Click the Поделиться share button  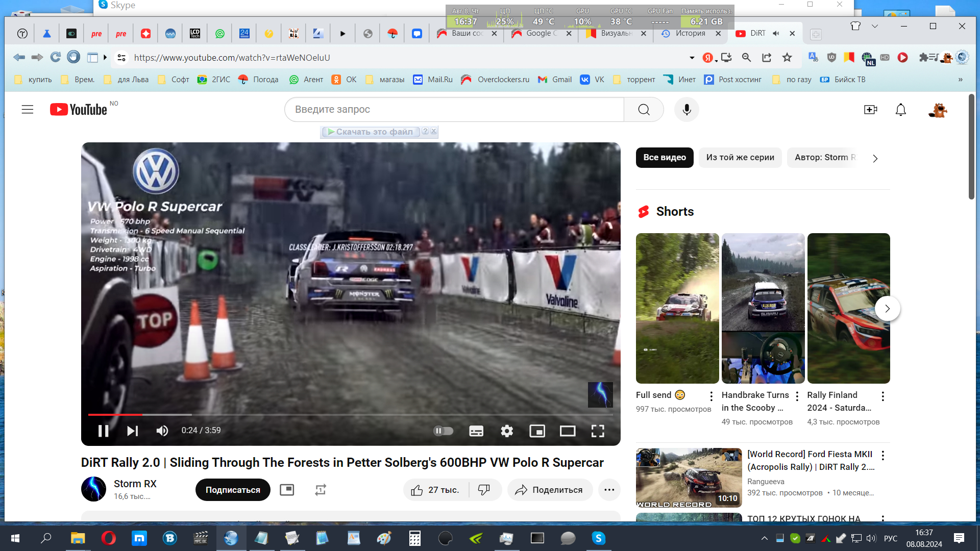549,490
